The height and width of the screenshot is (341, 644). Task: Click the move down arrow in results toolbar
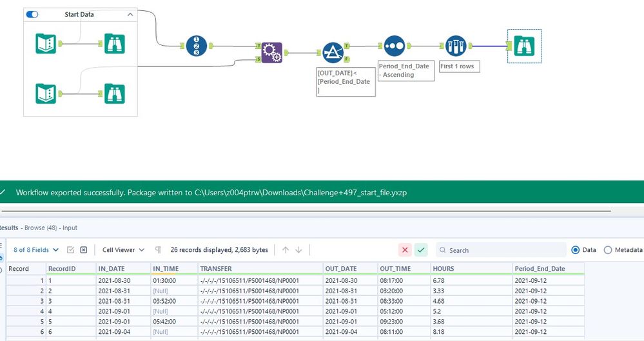pos(298,250)
